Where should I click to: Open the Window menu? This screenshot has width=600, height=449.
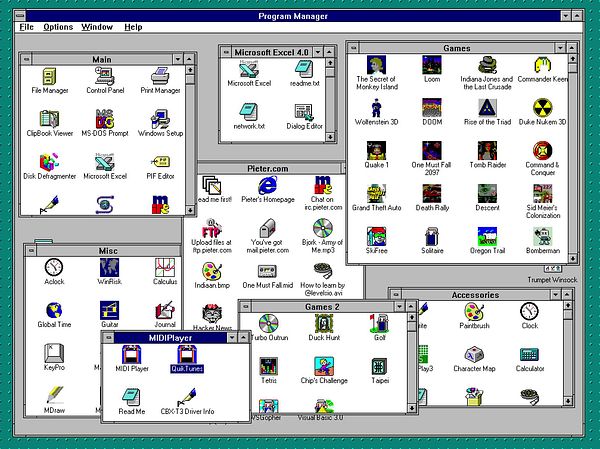click(97, 27)
